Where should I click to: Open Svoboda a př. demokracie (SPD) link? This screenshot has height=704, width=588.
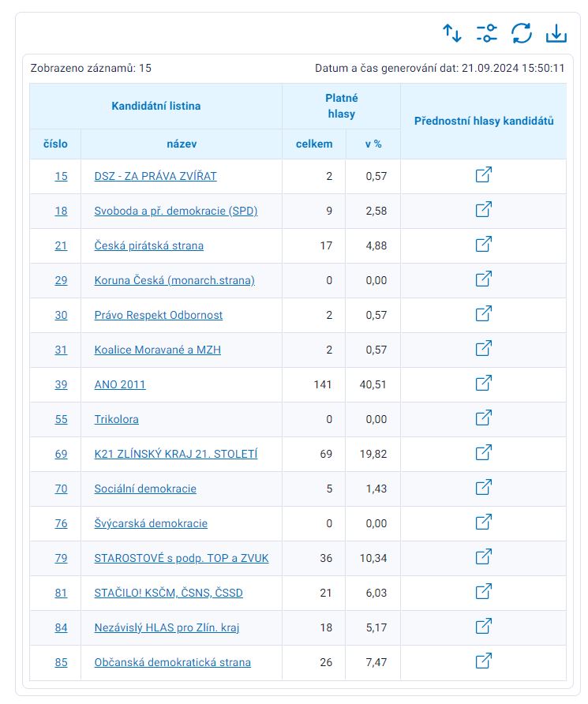(176, 211)
